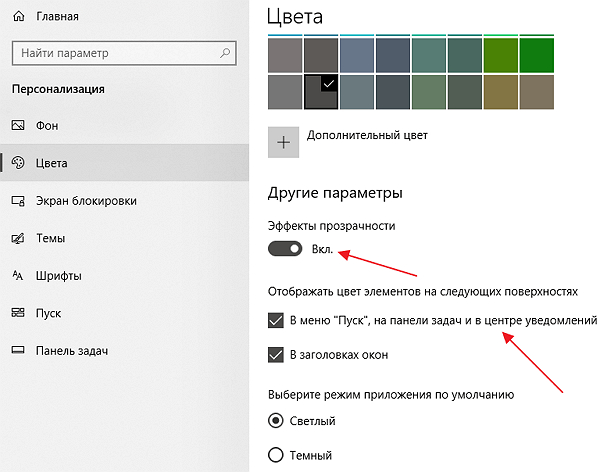Click the Экран блокировки monitor icon
This screenshot has width=600, height=472.
point(17,201)
